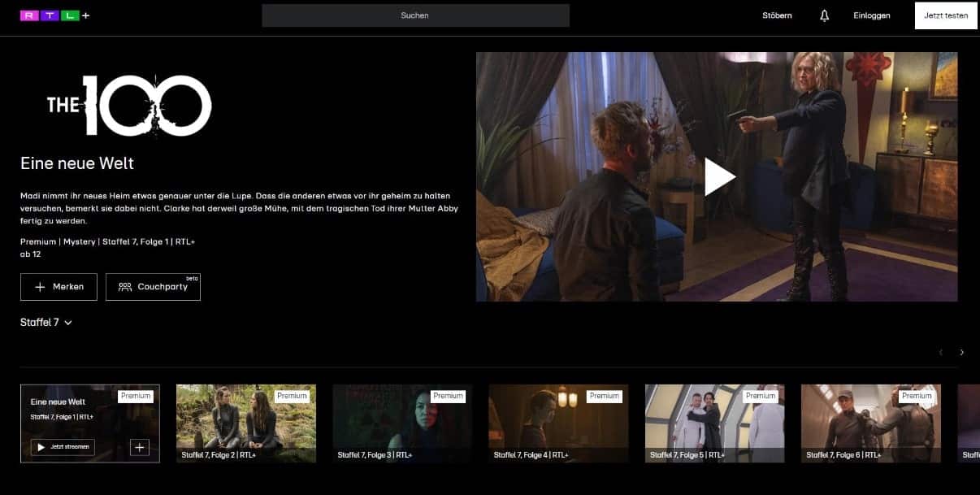Show next episodes with right arrow
The height and width of the screenshot is (495, 980).
(x=961, y=352)
